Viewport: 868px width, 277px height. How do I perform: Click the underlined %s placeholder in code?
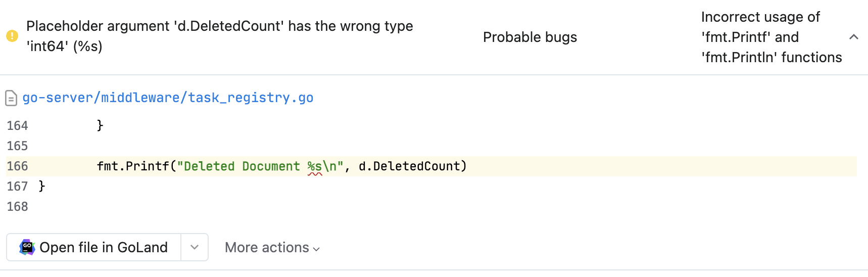click(x=315, y=166)
